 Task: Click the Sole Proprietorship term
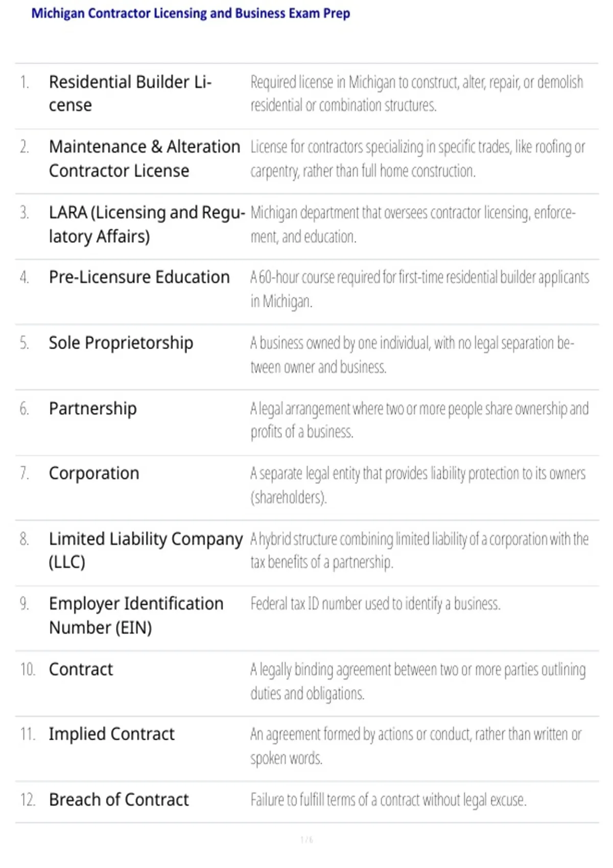coord(121,343)
